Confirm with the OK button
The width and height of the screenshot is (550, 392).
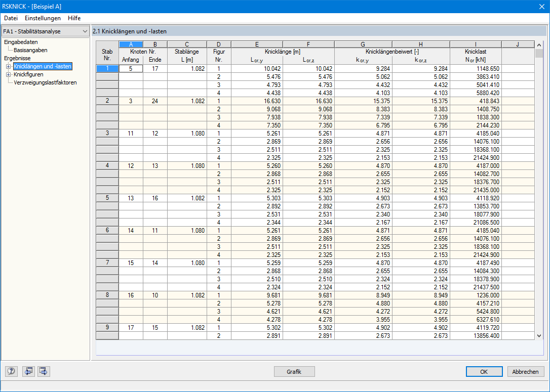[x=484, y=372]
